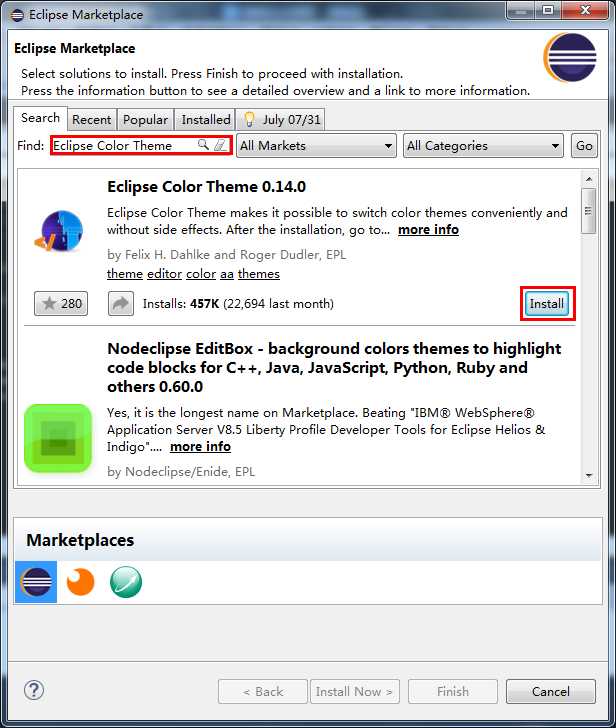Select the green globe marketplace icon
Screen dimensions: 616x728
(126, 582)
